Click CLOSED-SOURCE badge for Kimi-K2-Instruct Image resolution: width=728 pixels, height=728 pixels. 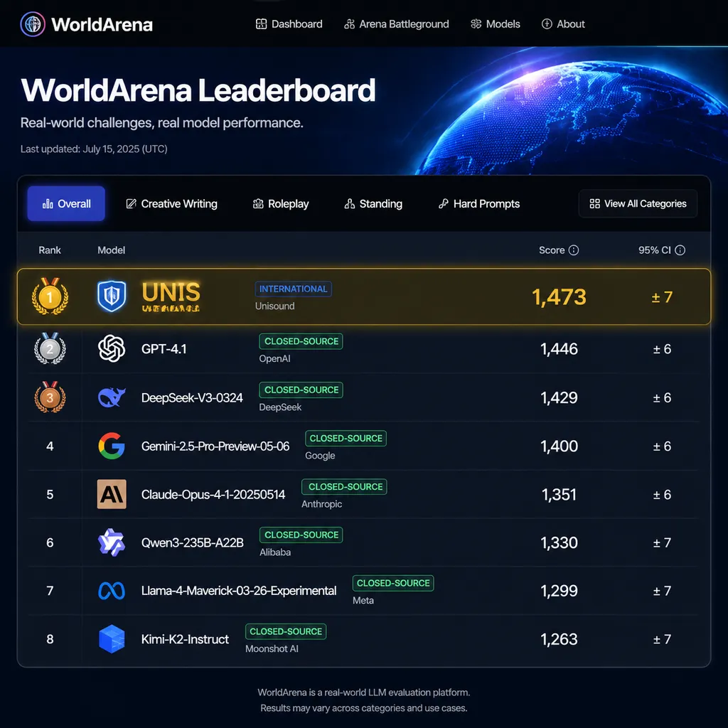click(286, 631)
